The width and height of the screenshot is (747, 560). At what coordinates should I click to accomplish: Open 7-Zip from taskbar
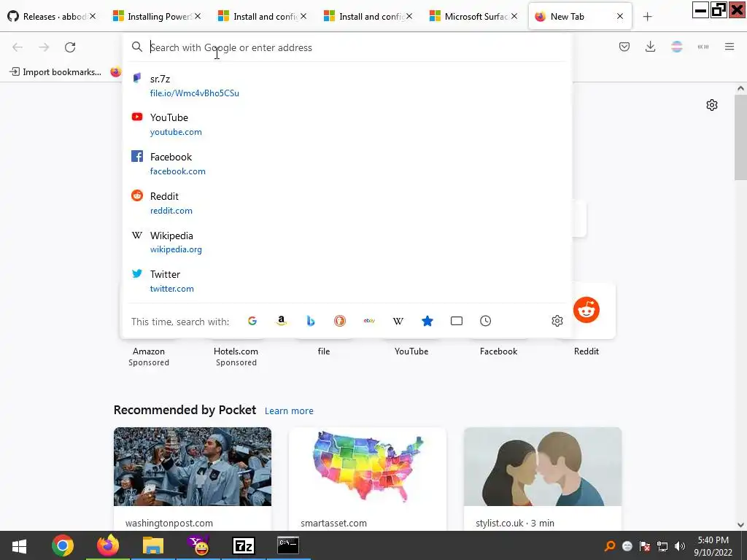coord(244,545)
